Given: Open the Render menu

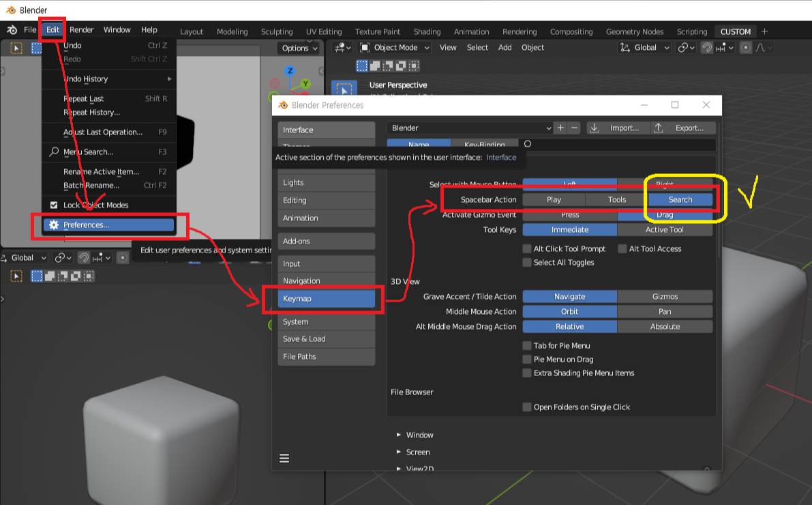Looking at the screenshot, I should pyautogui.click(x=81, y=29).
